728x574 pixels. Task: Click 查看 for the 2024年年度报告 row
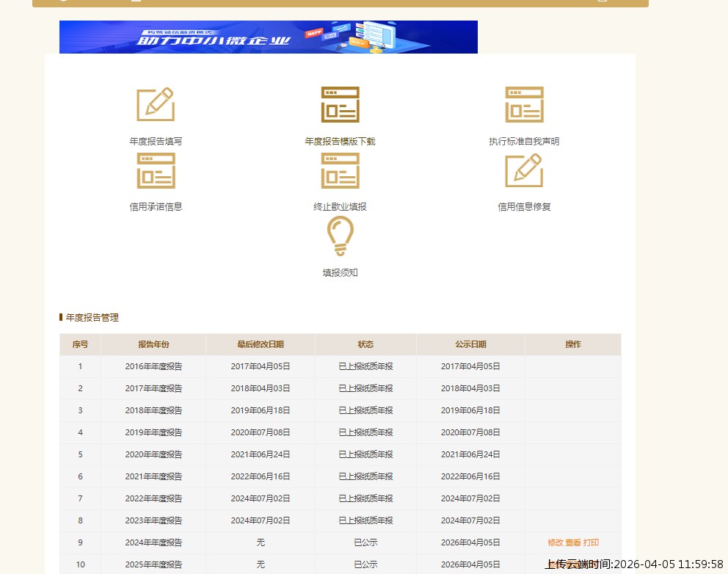573,542
